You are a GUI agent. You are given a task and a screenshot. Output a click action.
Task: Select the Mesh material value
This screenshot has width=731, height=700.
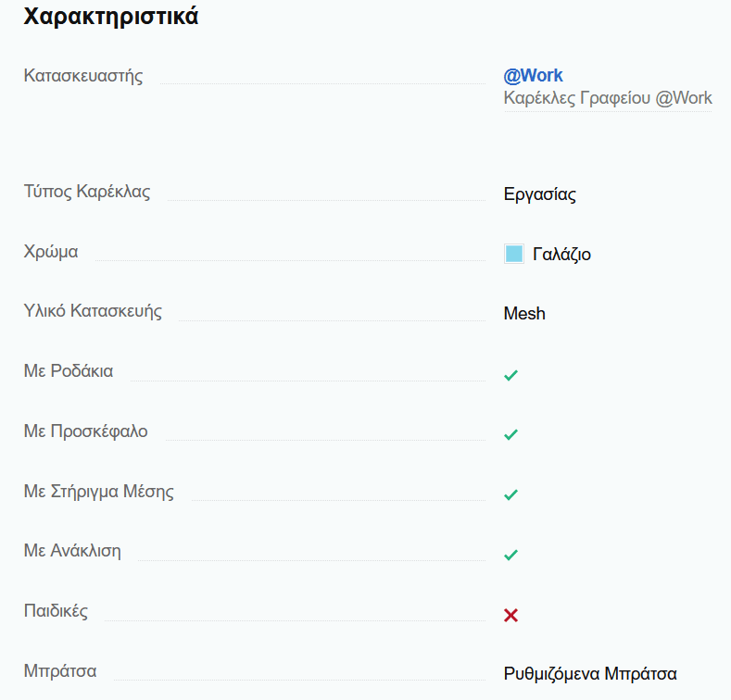point(524,314)
